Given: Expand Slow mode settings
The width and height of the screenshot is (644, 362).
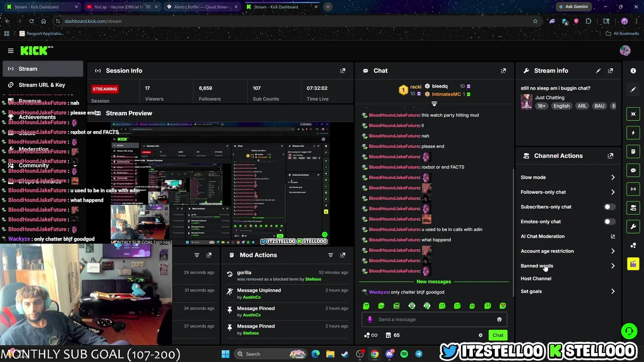Looking at the screenshot, I should (613, 177).
